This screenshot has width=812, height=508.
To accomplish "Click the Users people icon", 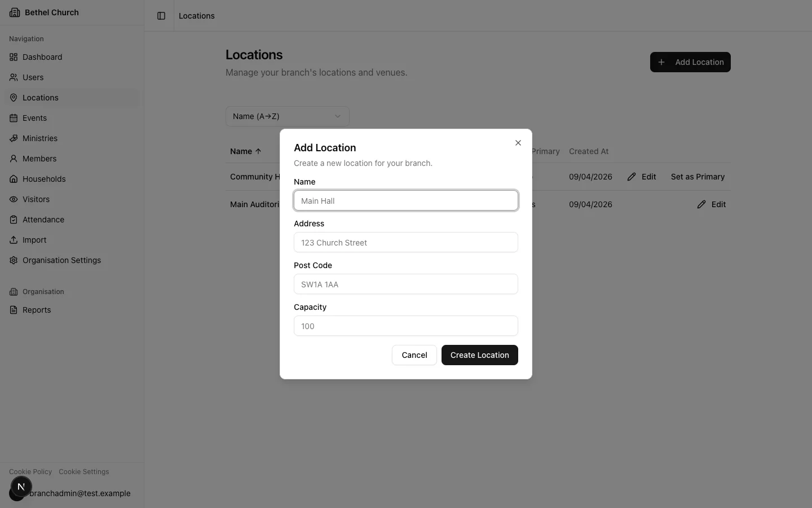I will pyautogui.click(x=14, y=77).
